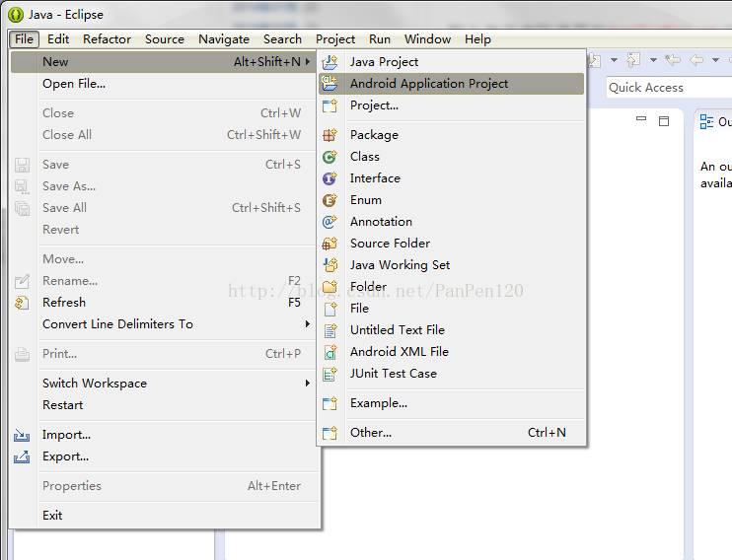732x560 pixels.
Task: Select Import... menu entry
Action: click(164, 435)
